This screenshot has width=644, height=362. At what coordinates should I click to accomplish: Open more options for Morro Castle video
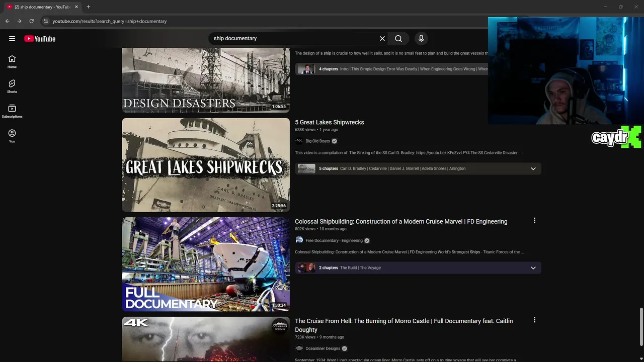click(x=534, y=320)
